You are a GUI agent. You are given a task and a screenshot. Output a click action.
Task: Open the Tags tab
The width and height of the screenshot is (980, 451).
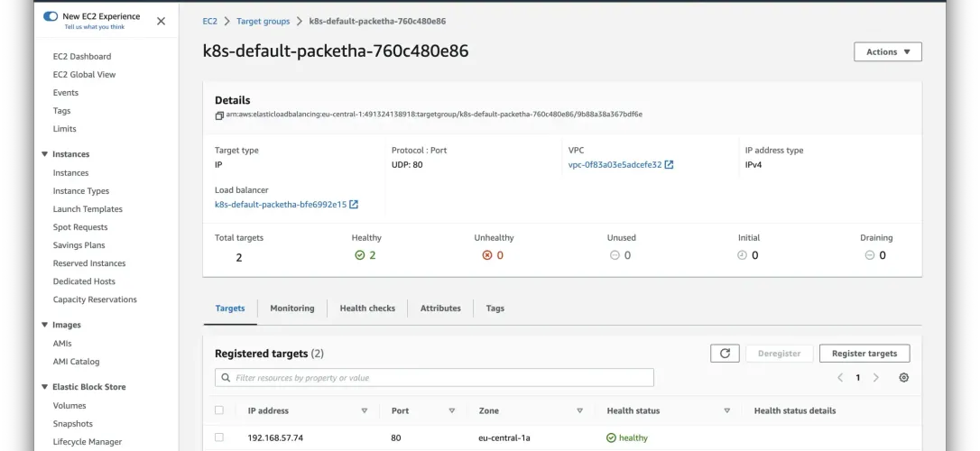coord(495,308)
